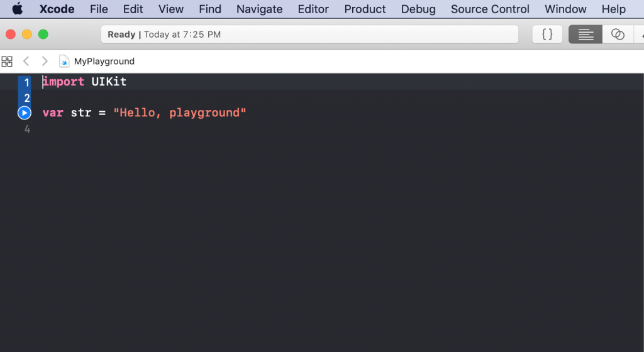Click line number 2 in gutter
This screenshot has height=352, width=644.
point(26,98)
